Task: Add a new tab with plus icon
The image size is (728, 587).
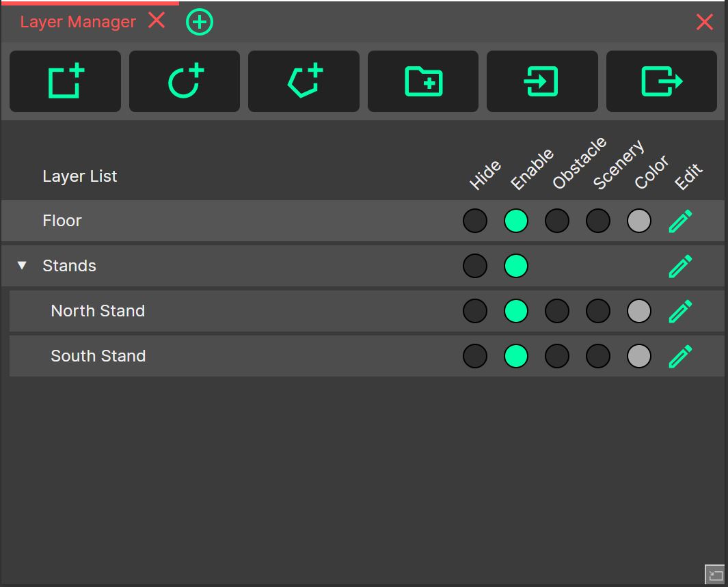Action: pyautogui.click(x=200, y=23)
